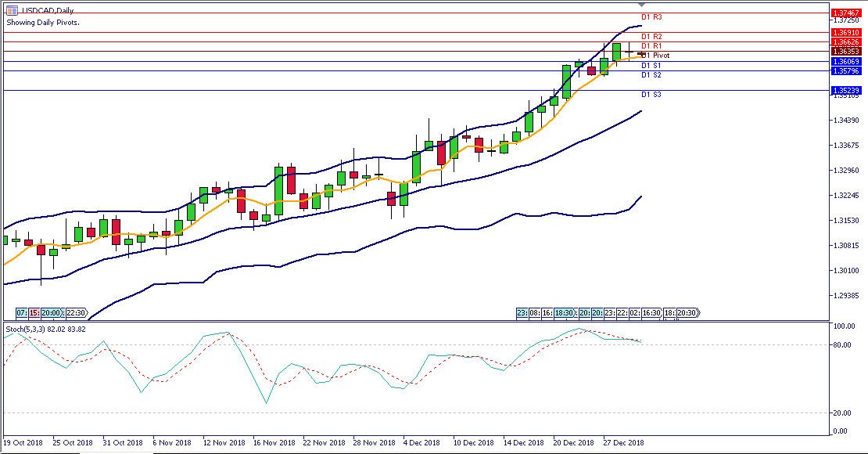
Task: Click the red 1.36910 price tag
Action: click(847, 33)
